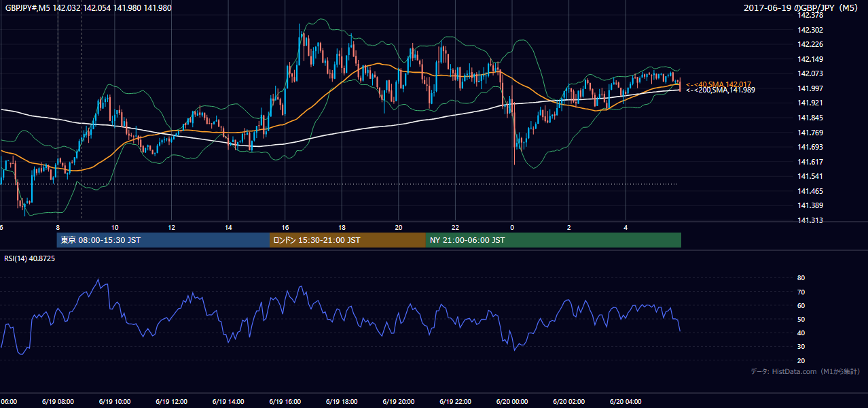The height and width of the screenshot is (408, 868).
Task: Click the 6/19 20:00 time label
Action: [398, 402]
